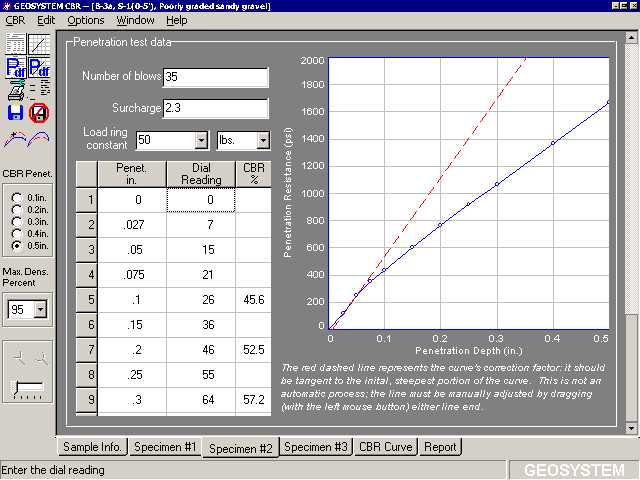Viewport: 640px width, 480px height.
Task: Click the red crossed-out cancel icon
Action: tap(40, 112)
